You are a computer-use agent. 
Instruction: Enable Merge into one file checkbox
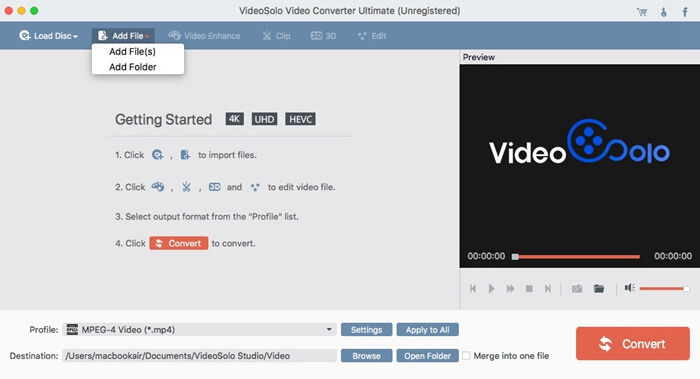coord(466,356)
